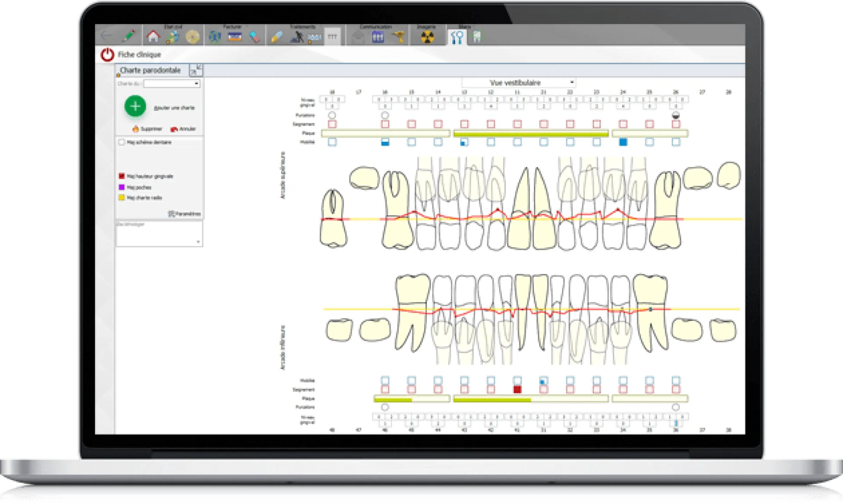Click purple Maj poches color swatch
843x504 pixels.
tap(122, 187)
